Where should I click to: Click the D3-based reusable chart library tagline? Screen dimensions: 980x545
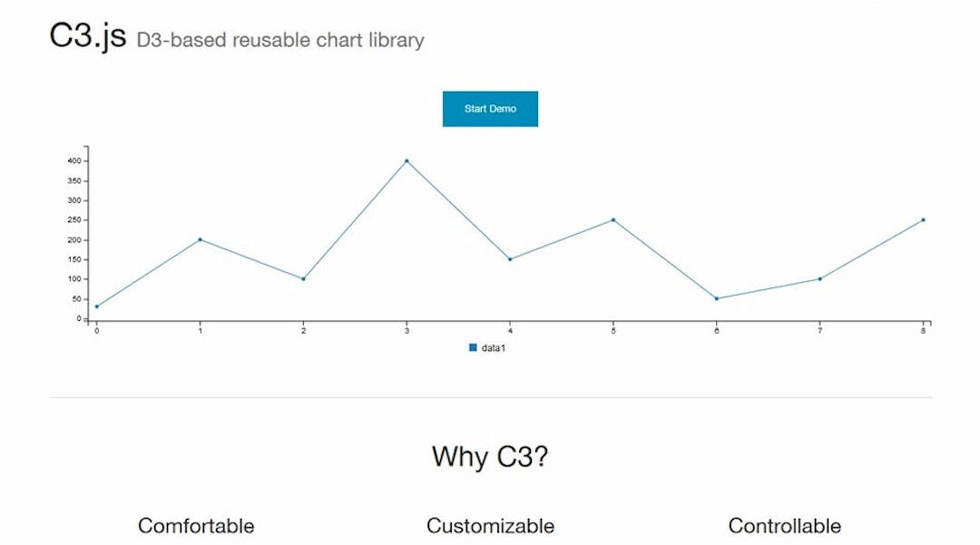279,40
